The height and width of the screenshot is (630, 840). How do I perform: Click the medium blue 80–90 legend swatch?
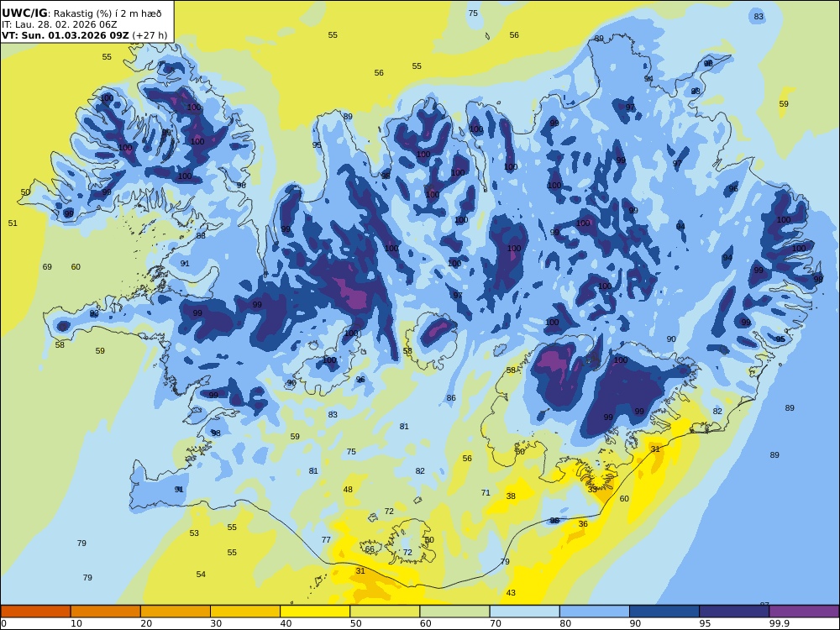(x=595, y=612)
